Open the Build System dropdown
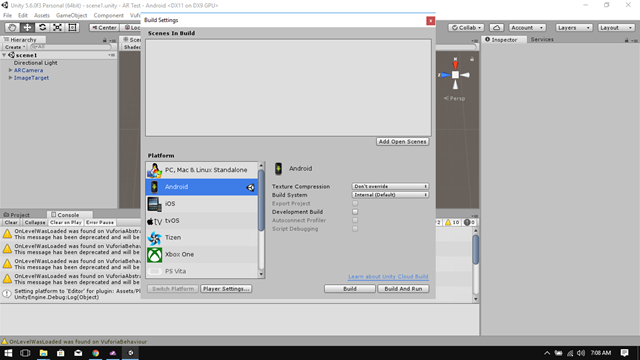This screenshot has width=640, height=360. pos(390,195)
